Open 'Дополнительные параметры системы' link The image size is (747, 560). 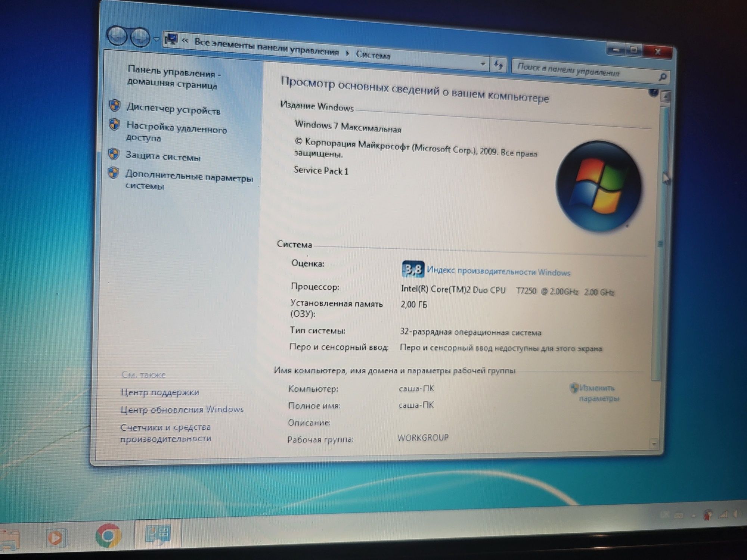189,181
